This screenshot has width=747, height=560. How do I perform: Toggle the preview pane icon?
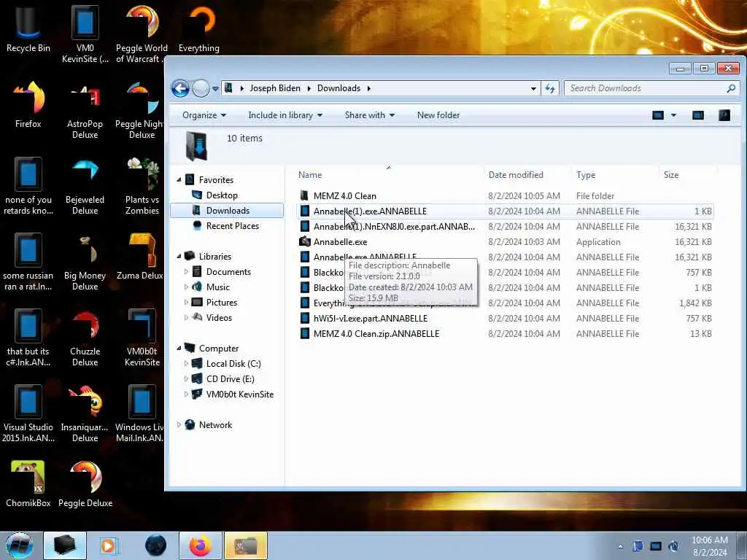pyautogui.click(x=698, y=115)
